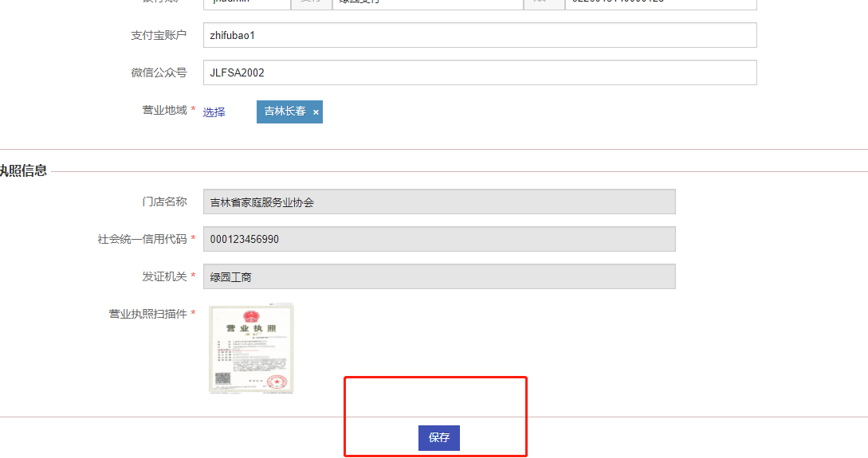
Task: Open the 营业执照 scanned license thumbnail
Action: [x=251, y=349]
